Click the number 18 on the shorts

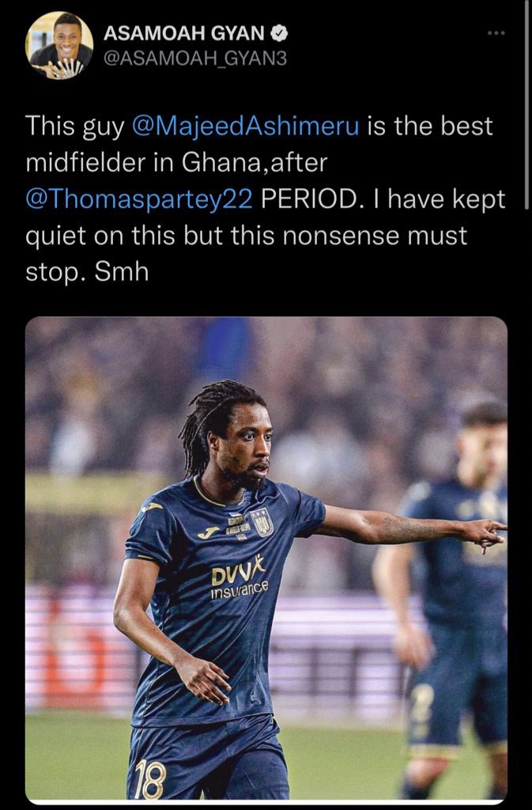tap(149, 778)
